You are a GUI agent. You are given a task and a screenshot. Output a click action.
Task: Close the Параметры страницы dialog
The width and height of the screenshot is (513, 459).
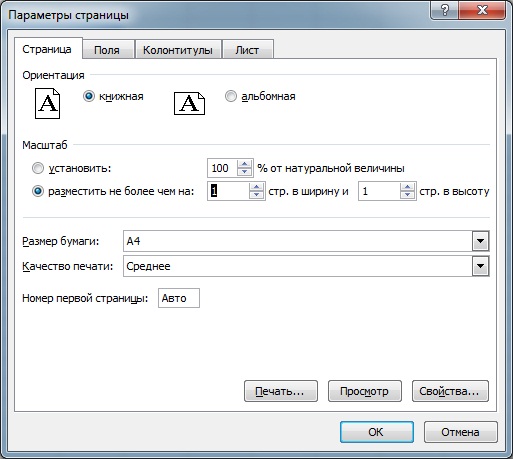pyautogui.click(x=482, y=10)
